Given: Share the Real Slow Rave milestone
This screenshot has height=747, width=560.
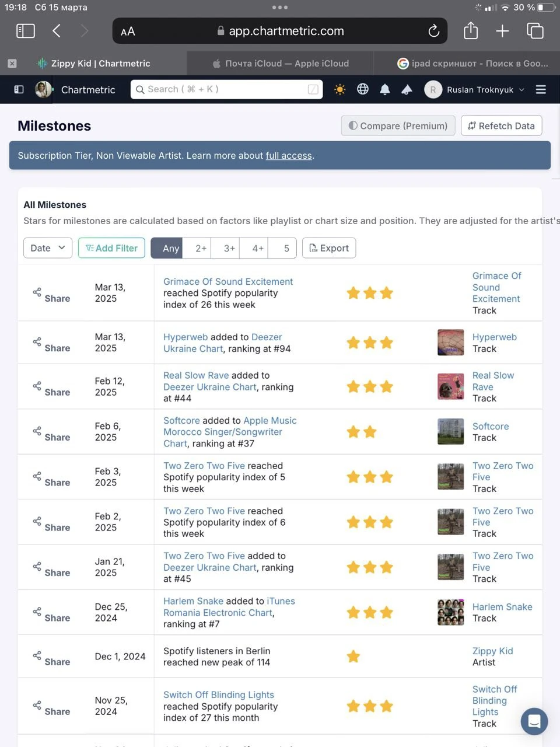Looking at the screenshot, I should coord(51,389).
